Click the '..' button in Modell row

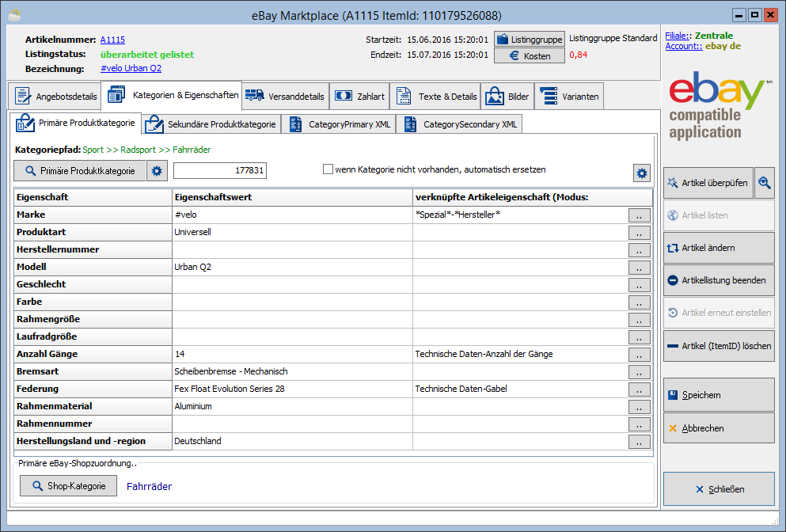pyautogui.click(x=639, y=268)
